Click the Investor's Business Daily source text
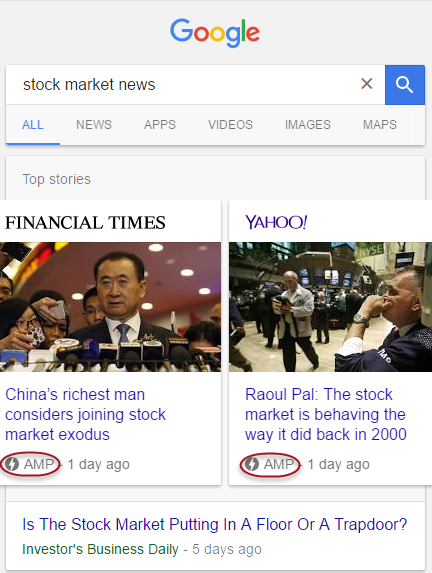The image size is (432, 573). (x=100, y=549)
